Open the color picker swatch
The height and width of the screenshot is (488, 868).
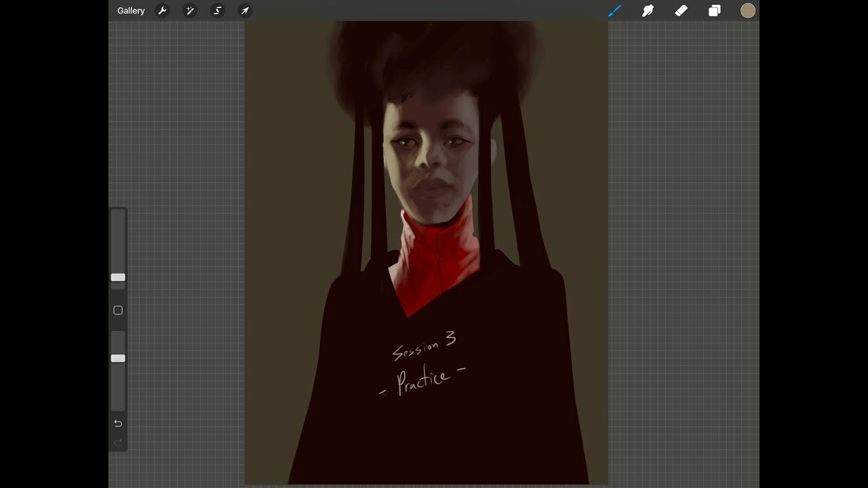[x=747, y=10]
